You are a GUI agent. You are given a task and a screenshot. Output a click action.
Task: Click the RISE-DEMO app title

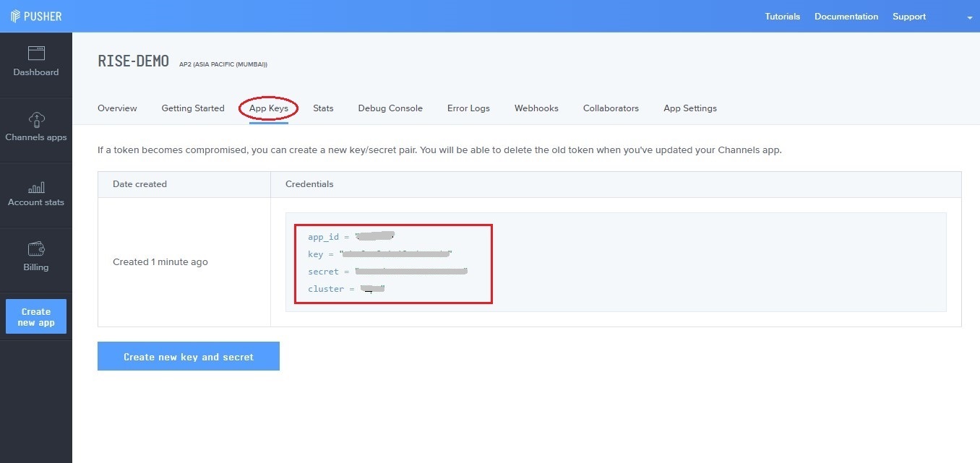tap(134, 61)
